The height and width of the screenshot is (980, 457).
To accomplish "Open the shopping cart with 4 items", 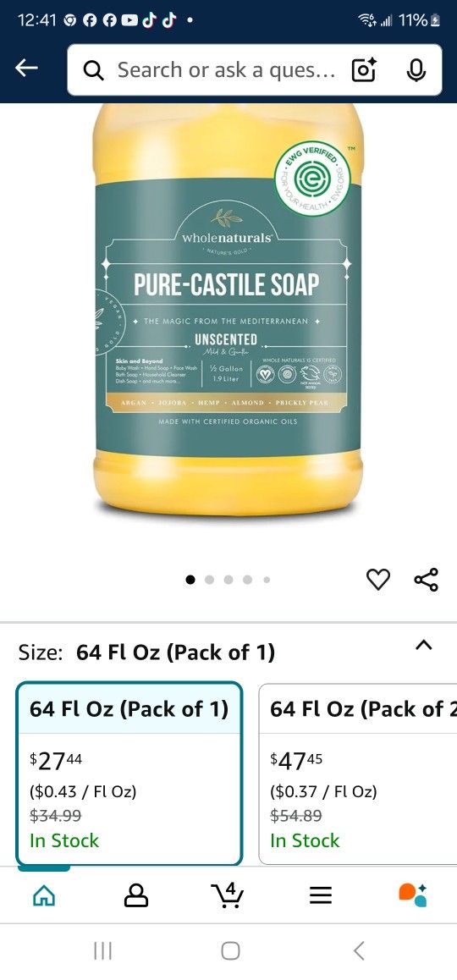I will coord(228,895).
